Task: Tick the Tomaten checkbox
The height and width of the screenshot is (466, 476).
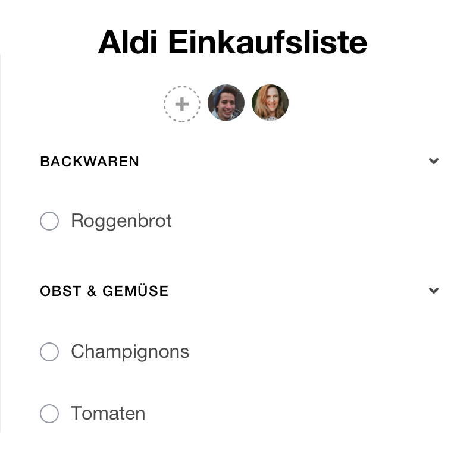Action: (49, 413)
